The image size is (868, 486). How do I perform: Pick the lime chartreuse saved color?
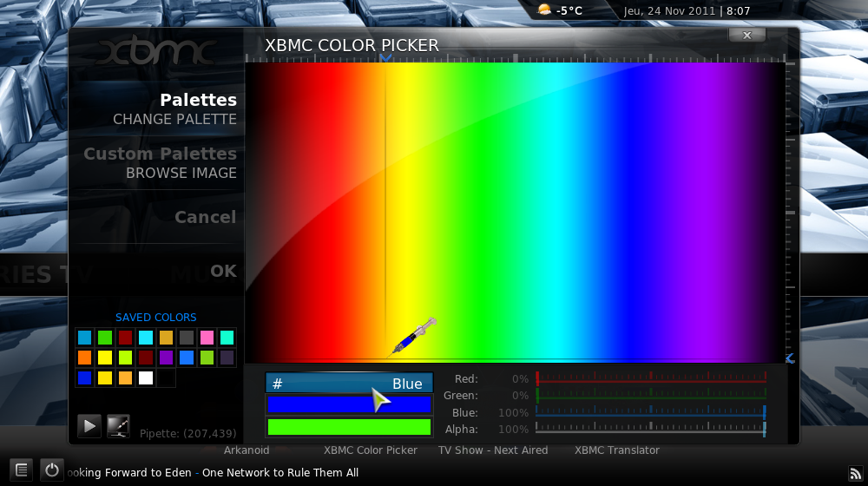pyautogui.click(x=125, y=358)
